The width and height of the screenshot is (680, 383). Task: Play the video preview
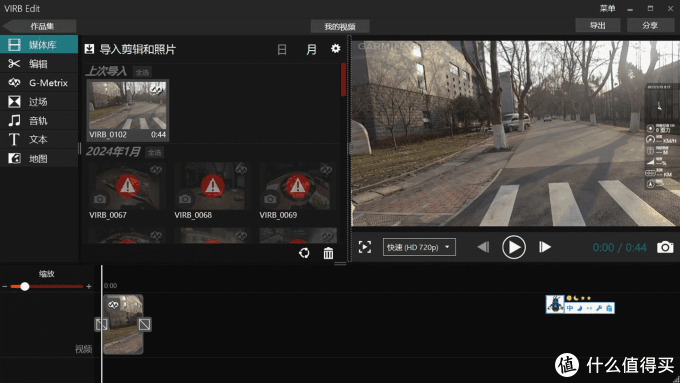[514, 247]
